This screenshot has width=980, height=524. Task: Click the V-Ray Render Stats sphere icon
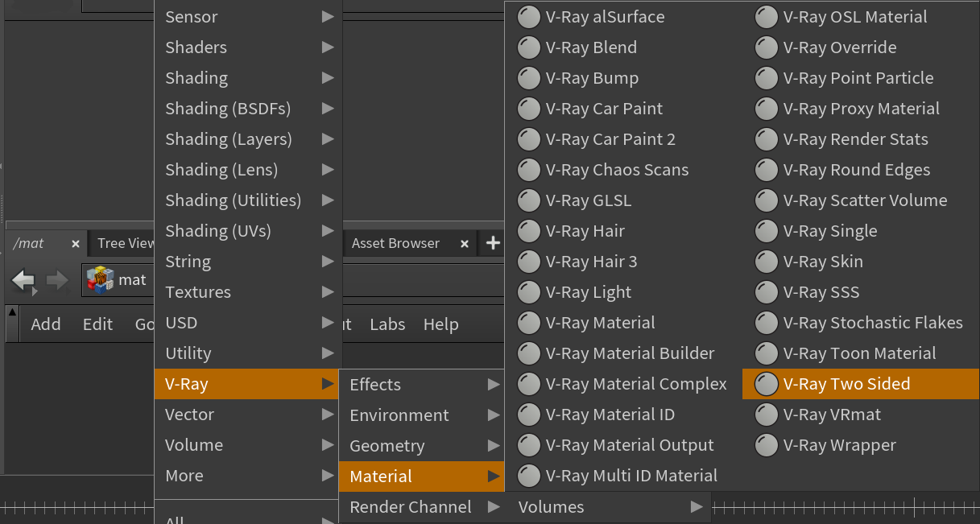[x=766, y=139]
